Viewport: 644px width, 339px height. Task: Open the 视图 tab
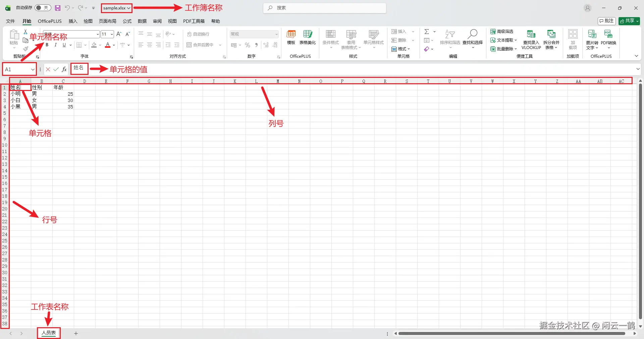[172, 21]
